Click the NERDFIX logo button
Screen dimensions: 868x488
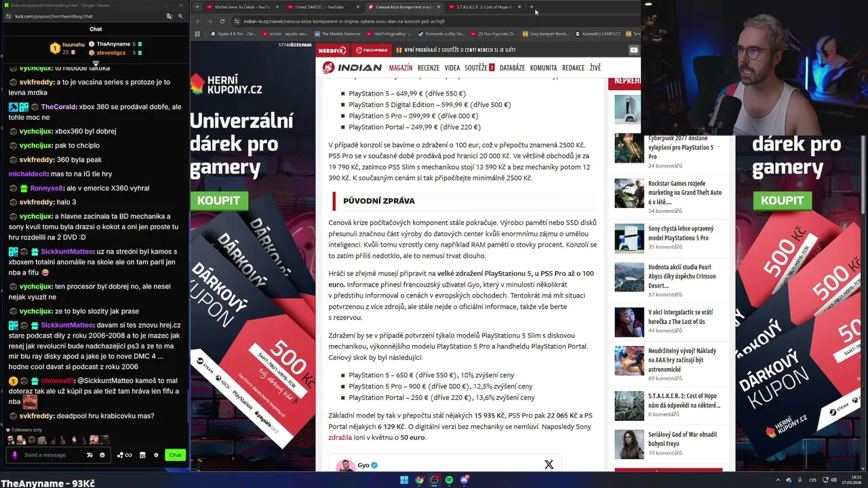coord(332,50)
